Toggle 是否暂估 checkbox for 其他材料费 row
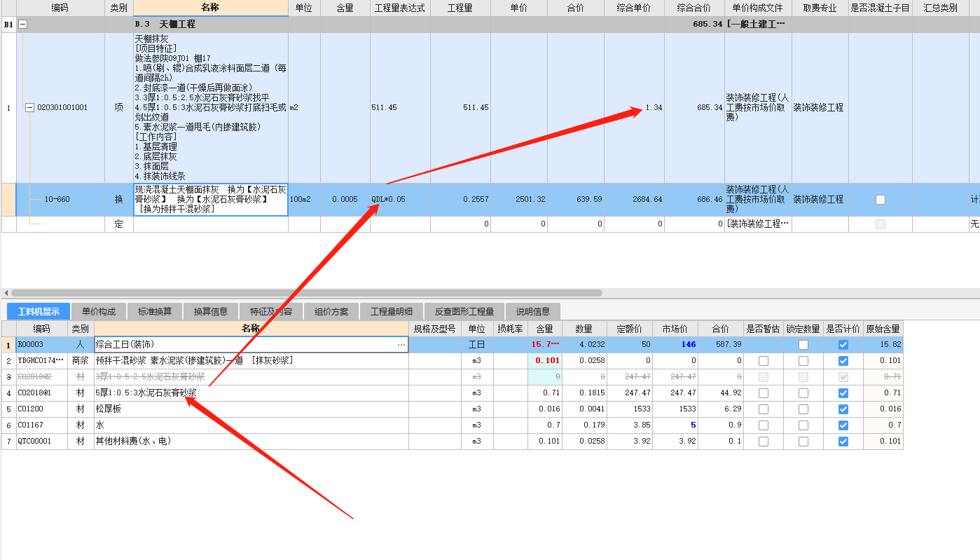This screenshot has height=560, width=980. pos(764,442)
